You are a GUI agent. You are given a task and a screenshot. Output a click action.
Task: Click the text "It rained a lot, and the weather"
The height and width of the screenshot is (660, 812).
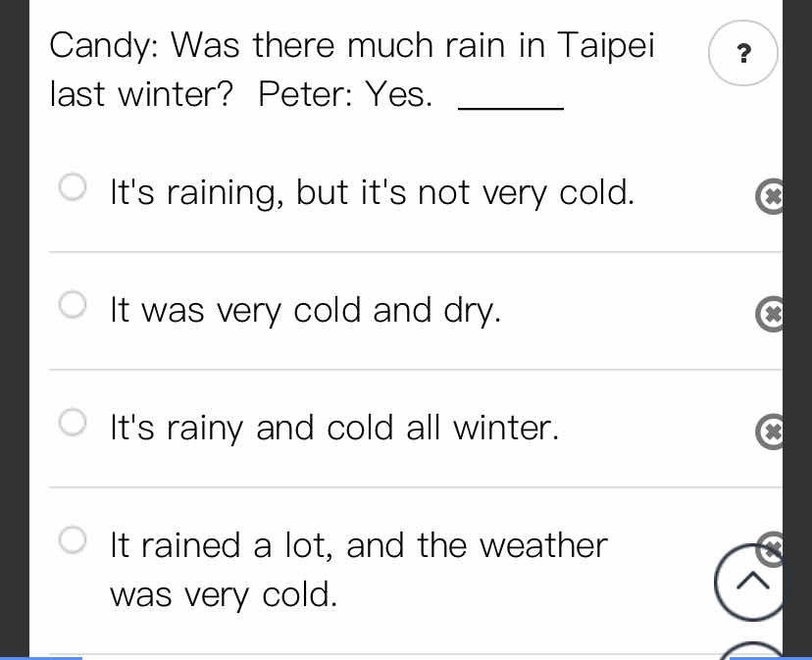358,545
